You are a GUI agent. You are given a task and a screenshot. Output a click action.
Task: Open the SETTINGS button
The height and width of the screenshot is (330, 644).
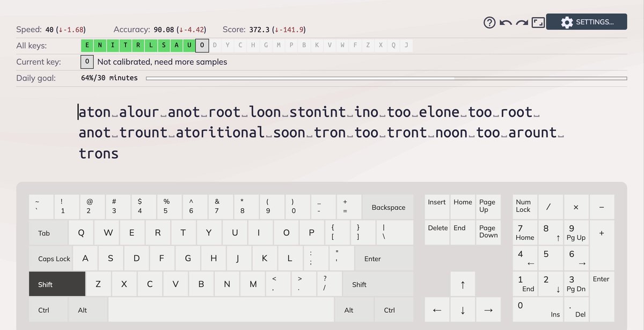[587, 22]
